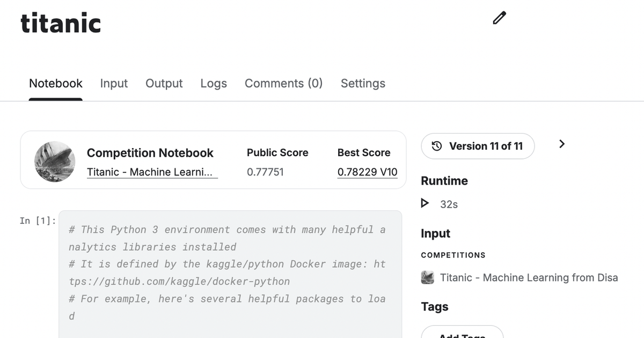
Task: Select the Output tab
Action: [x=164, y=84]
